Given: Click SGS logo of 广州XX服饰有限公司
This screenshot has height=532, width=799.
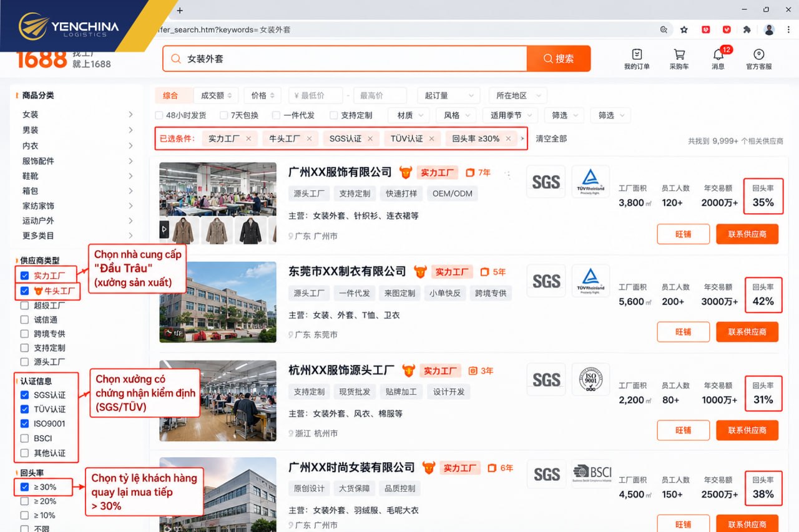Looking at the screenshot, I should pos(546,181).
